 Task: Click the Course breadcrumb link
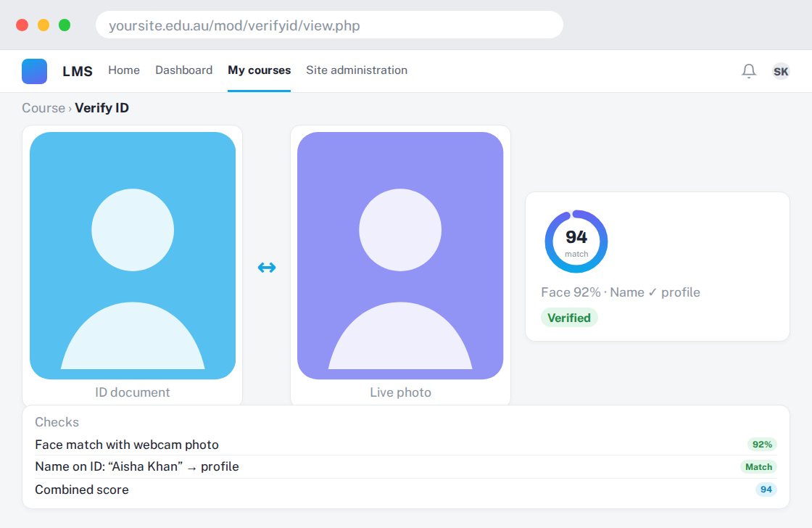43,108
